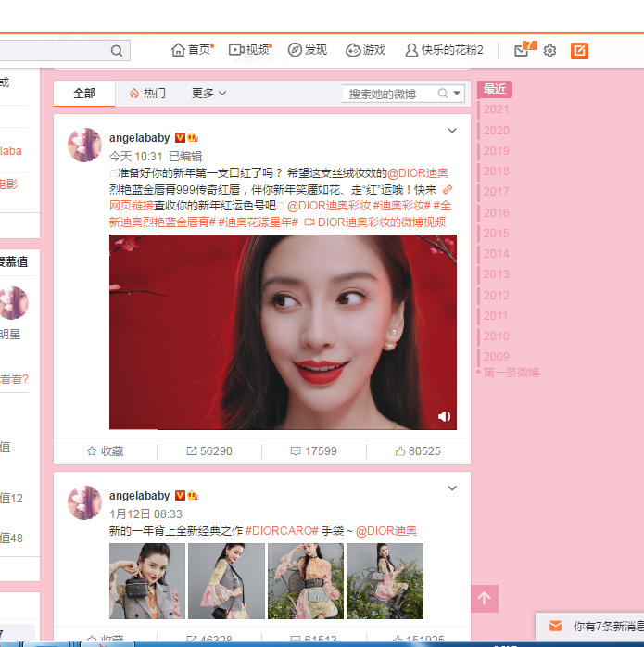Open the second photo with gray vest
The height and width of the screenshot is (647, 644).
[x=226, y=581]
